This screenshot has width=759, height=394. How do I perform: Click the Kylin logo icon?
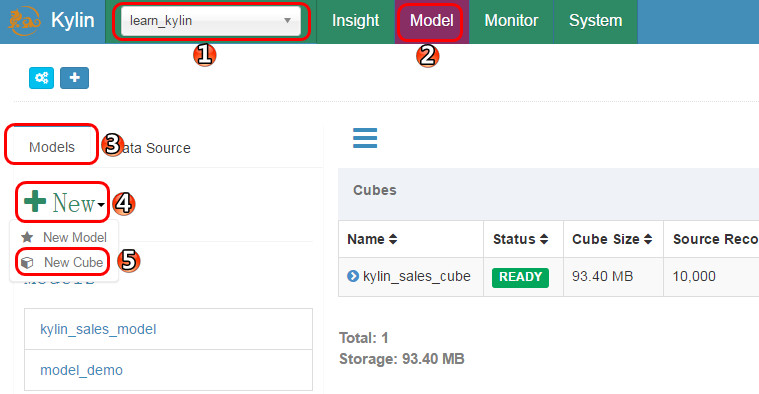click(24, 21)
